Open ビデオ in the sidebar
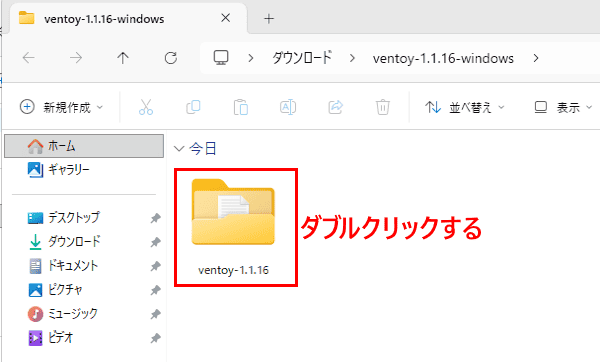The width and height of the screenshot is (600, 362). click(51, 338)
